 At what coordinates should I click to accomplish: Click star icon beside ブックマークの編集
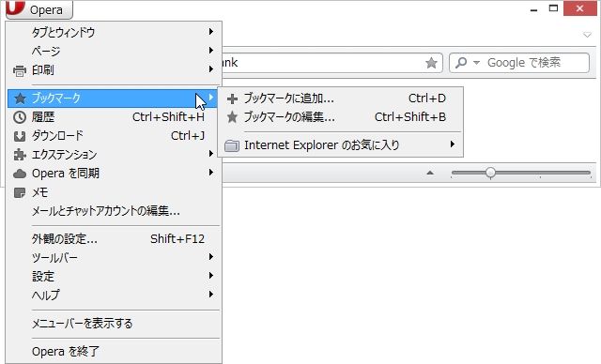232,117
